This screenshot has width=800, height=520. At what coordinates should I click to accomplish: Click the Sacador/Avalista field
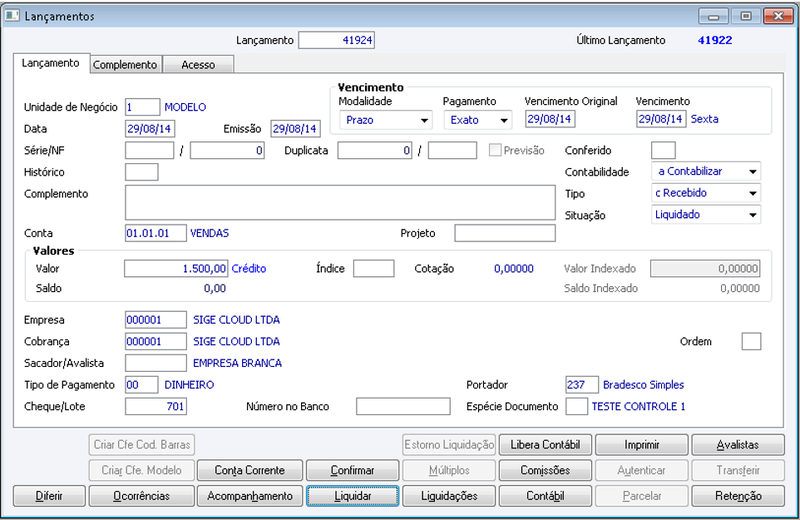point(156,363)
